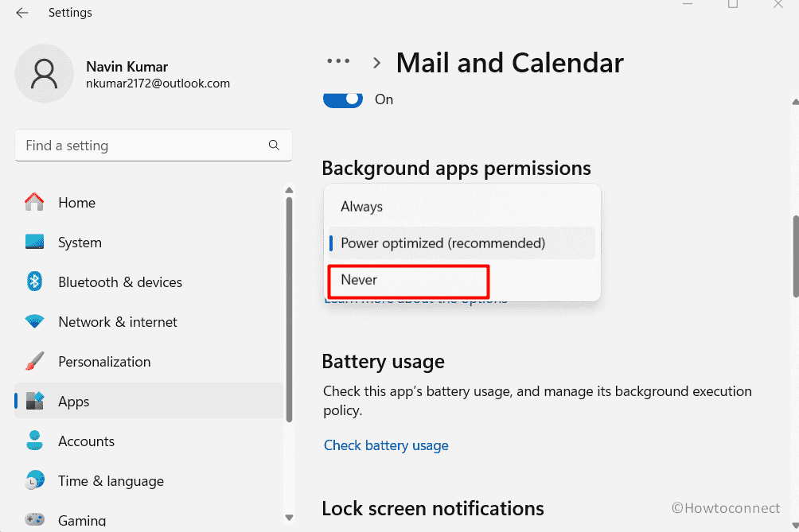Click the Battery usage heading
This screenshot has width=799, height=532.
(384, 362)
